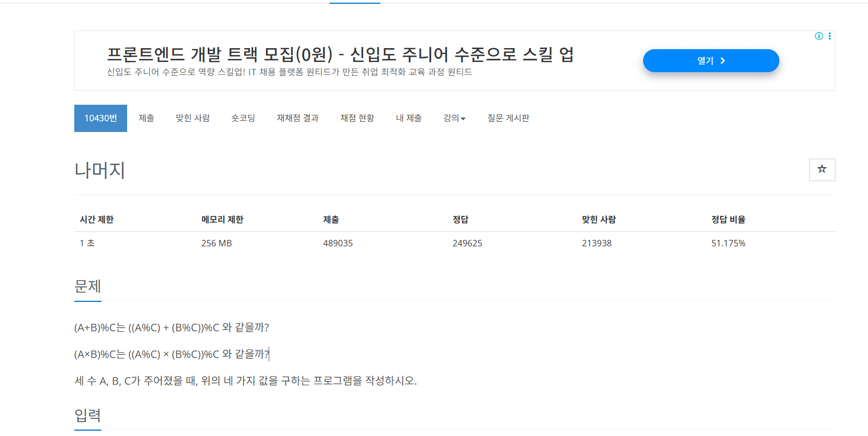Open the 맞힌 사람 tab

tap(193, 118)
